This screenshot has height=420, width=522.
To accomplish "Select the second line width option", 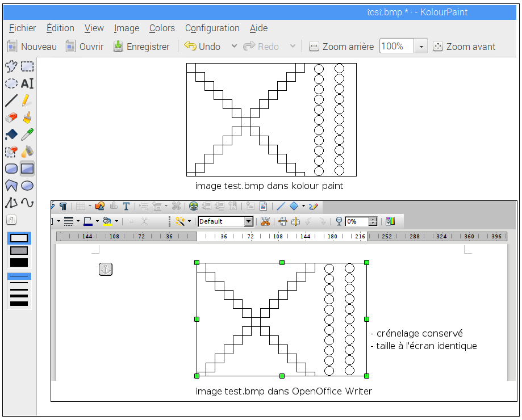I will click(19, 283).
